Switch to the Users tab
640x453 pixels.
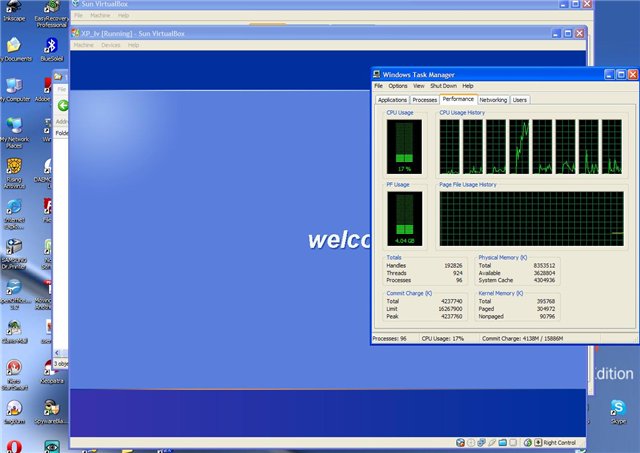[x=520, y=100]
